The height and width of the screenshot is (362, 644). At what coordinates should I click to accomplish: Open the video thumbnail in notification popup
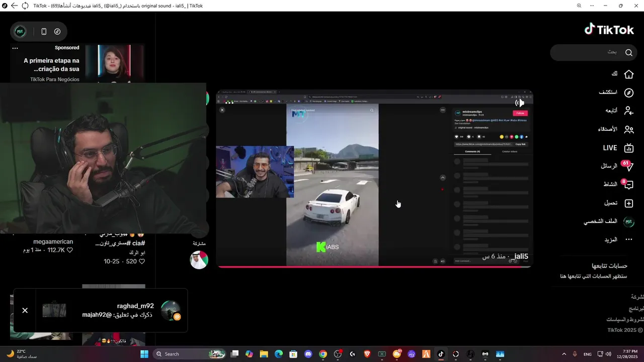point(54,310)
